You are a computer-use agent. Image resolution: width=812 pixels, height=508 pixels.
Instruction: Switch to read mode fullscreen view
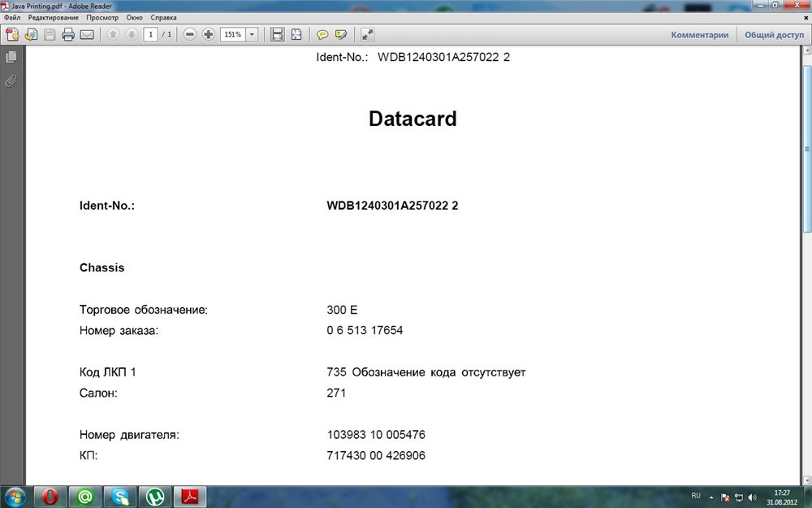point(367,34)
